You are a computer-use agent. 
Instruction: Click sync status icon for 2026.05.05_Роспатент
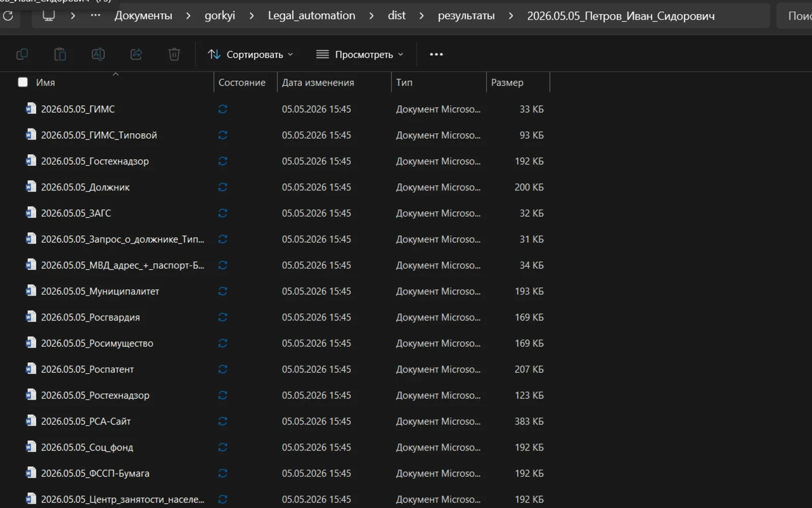pyautogui.click(x=223, y=369)
